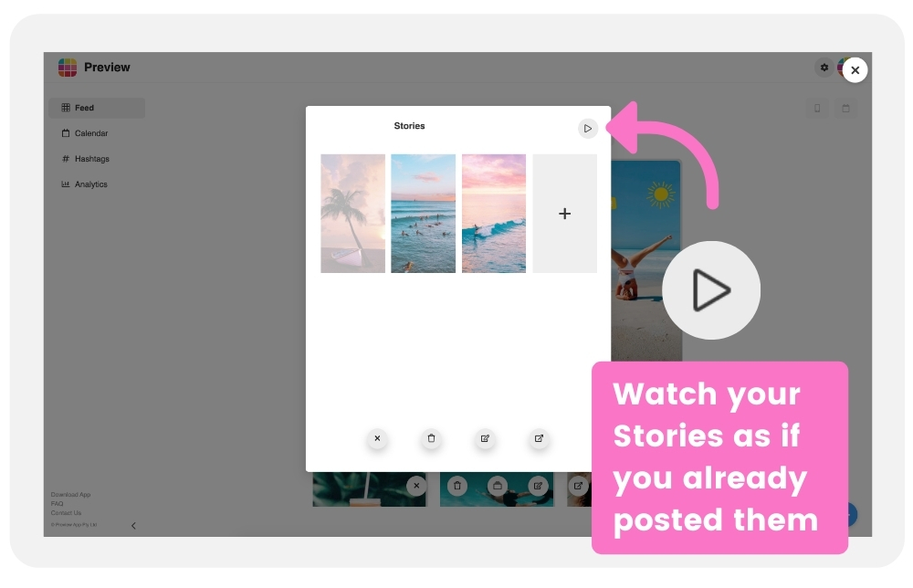Screen dimensions: 913x588
Task: Click the X icon in Stories dialog toolbar
Action: tap(377, 438)
